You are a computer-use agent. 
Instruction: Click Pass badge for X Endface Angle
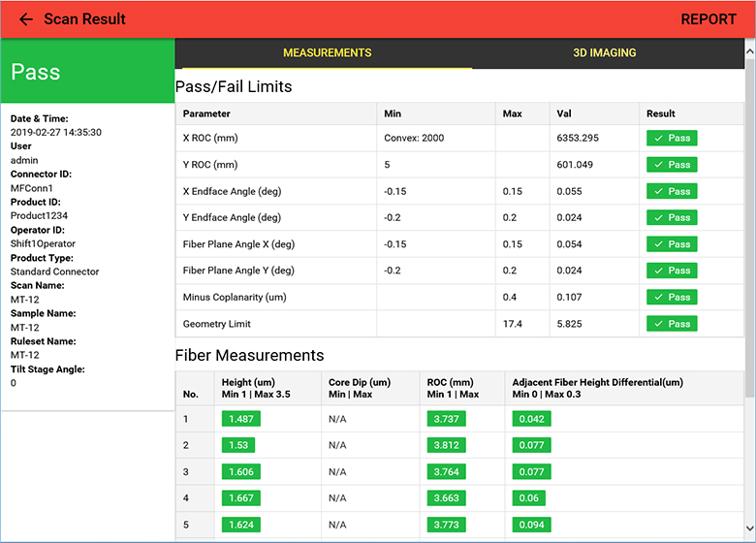(x=672, y=191)
